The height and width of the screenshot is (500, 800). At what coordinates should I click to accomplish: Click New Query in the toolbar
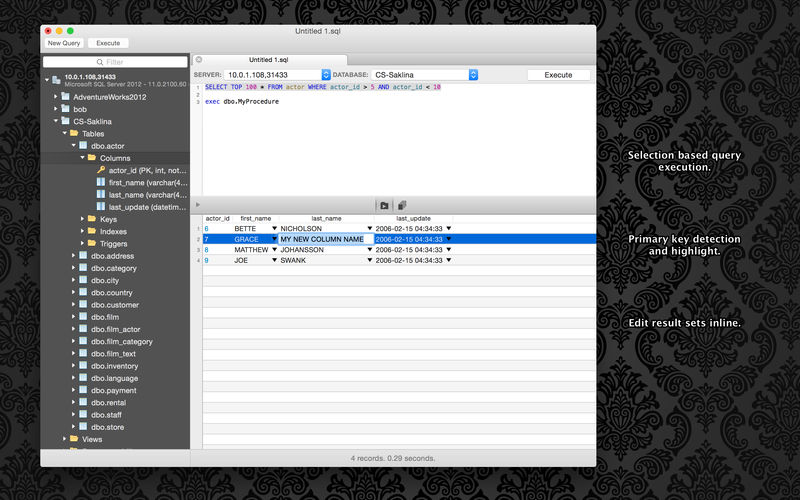click(x=64, y=43)
